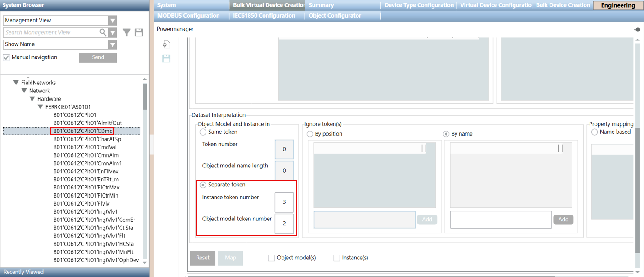The image size is (644, 277).
Task: Click the save icon beside the filter
Action: coord(139,32)
